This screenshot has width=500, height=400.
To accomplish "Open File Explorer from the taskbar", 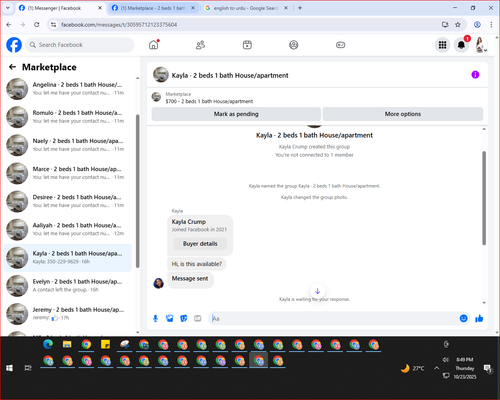I will click(x=67, y=345).
